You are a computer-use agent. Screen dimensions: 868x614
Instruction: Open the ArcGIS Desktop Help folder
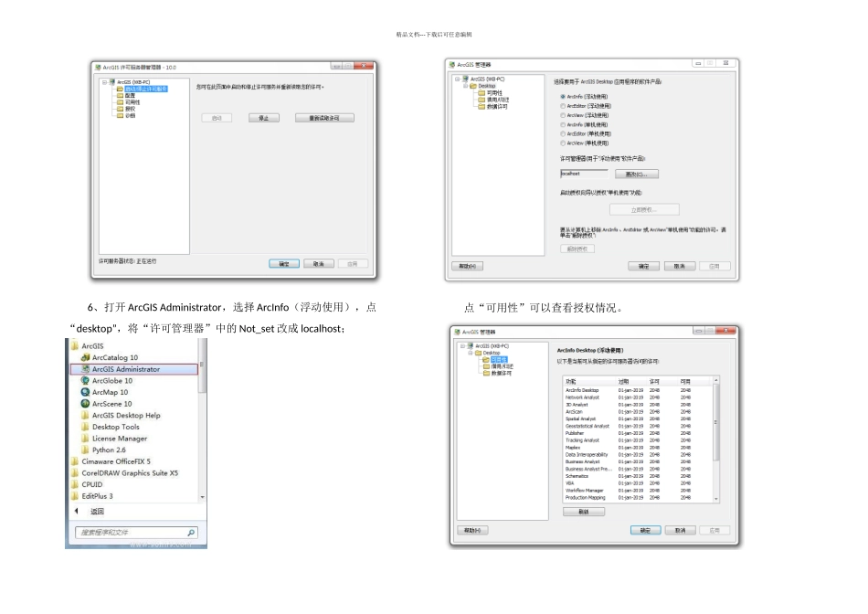point(121,415)
